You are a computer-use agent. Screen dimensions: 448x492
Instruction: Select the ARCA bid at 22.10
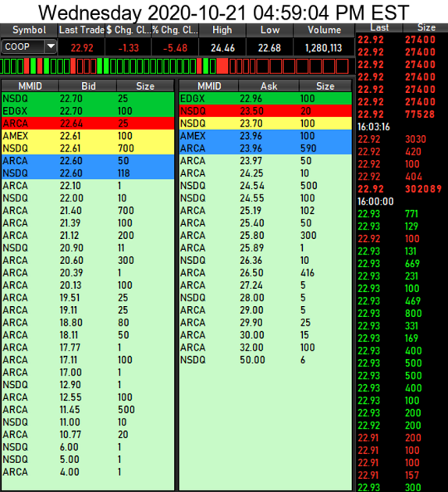(87, 186)
